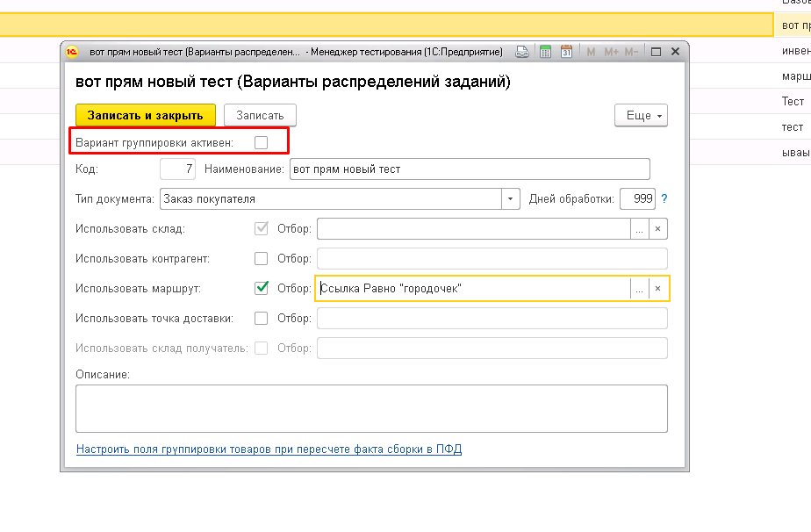Click the склад 'Отбор' filter field
This screenshot has width=811, height=532.
[x=474, y=229]
